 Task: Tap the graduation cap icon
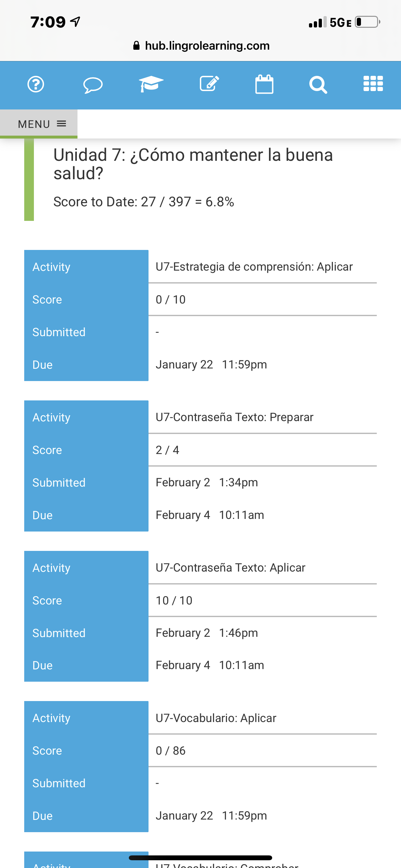coord(151,84)
